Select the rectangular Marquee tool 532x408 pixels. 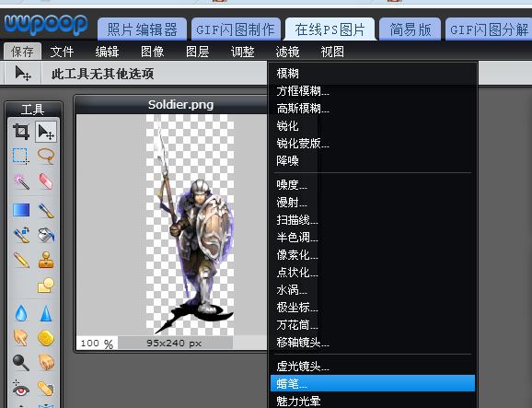coord(21,156)
